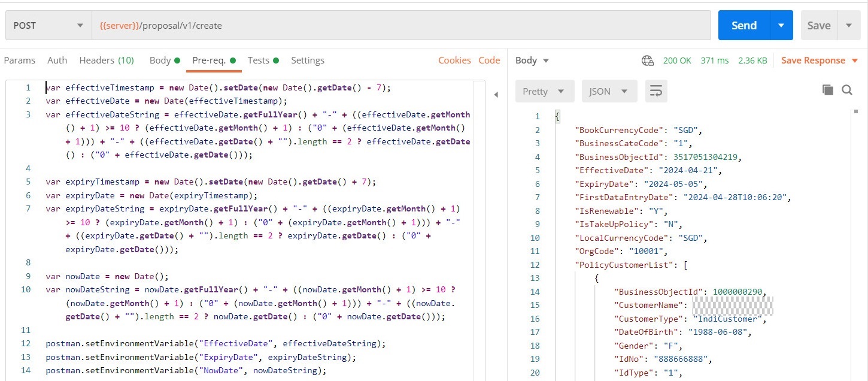
Task: Open Save Response dropdown
Action: tap(820, 61)
